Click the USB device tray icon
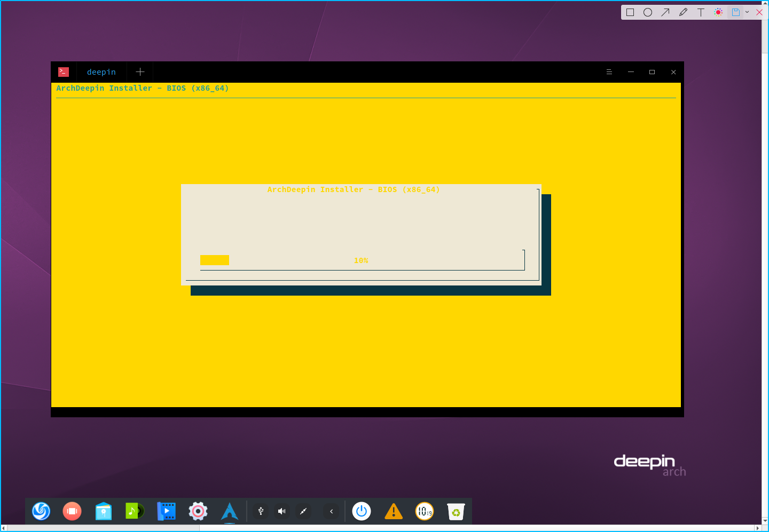The width and height of the screenshot is (769, 532). [x=261, y=511]
